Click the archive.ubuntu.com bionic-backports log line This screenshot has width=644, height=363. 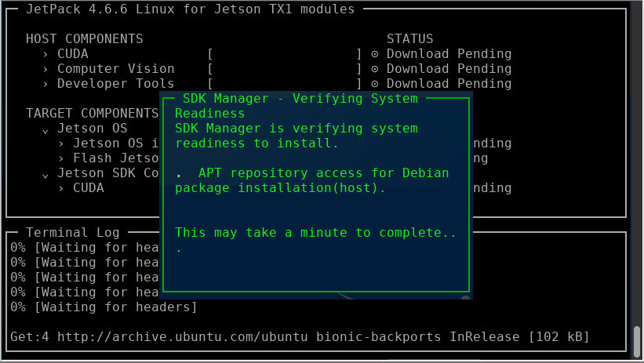(x=300, y=337)
